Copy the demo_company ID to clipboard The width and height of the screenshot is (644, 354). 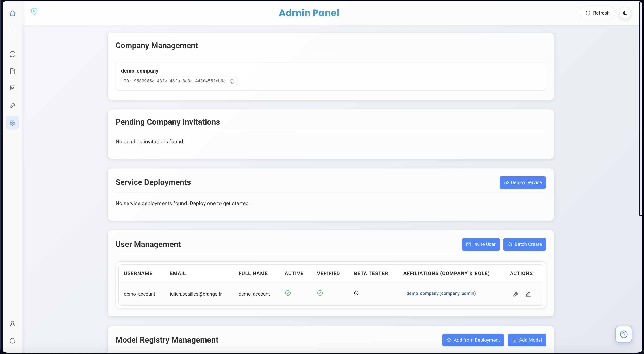click(x=232, y=81)
